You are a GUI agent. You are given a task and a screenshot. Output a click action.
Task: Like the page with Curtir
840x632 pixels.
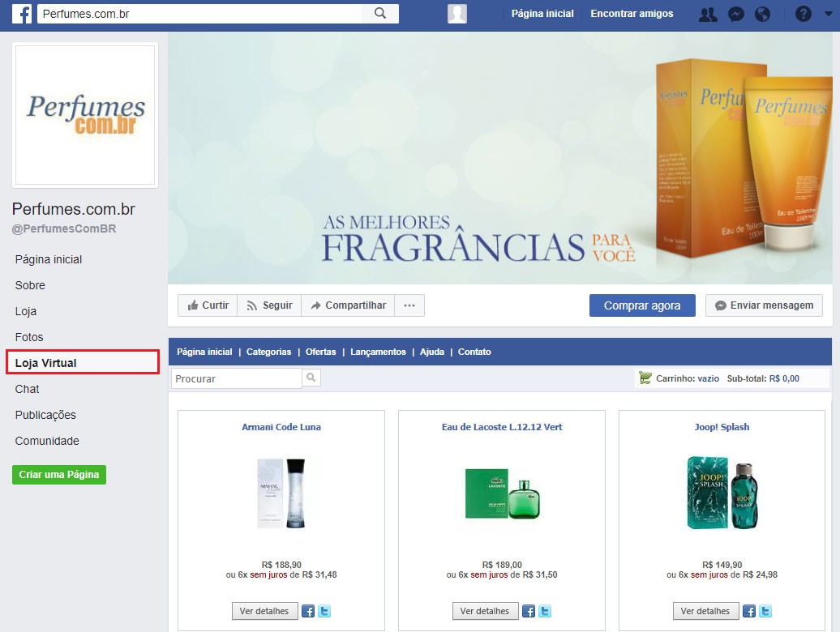point(208,305)
